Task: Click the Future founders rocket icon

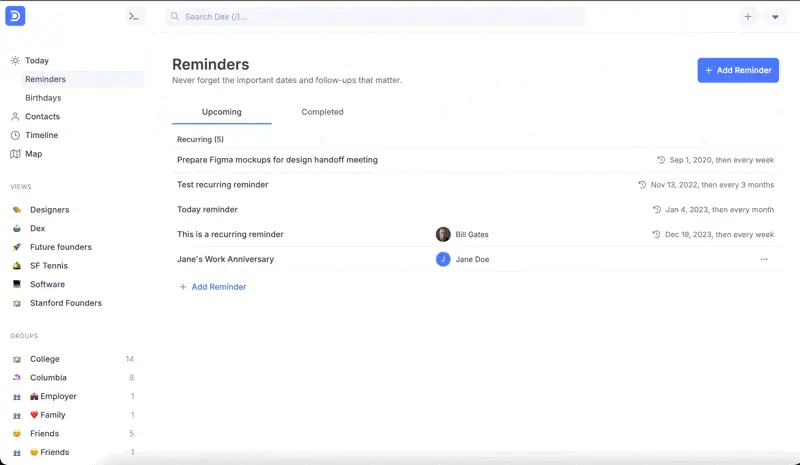Action: point(17,247)
